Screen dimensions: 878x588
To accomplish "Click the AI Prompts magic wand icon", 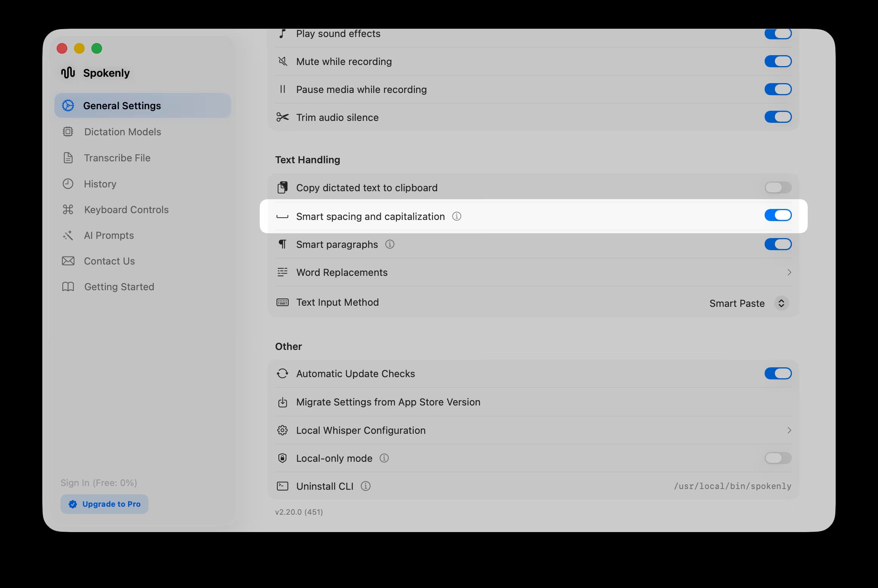I will [68, 235].
